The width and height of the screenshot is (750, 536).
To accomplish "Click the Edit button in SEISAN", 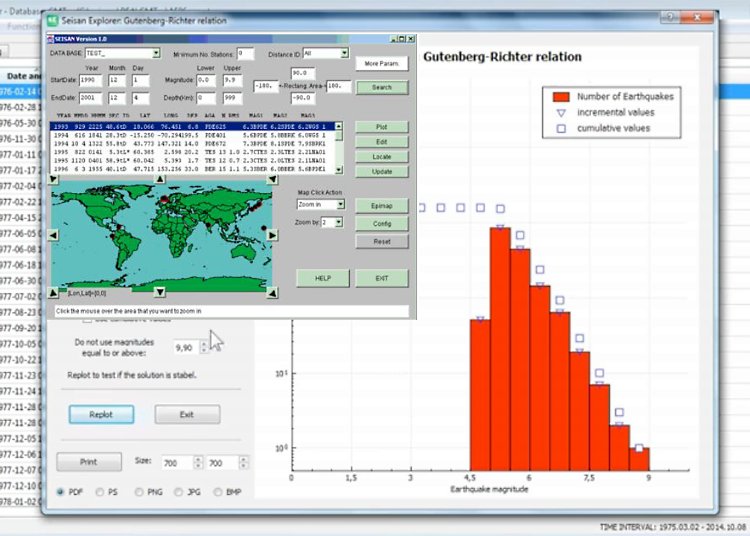I will pos(382,142).
